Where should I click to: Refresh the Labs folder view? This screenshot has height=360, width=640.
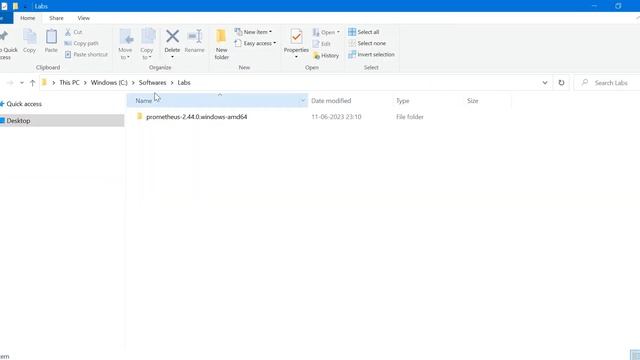tap(561, 82)
